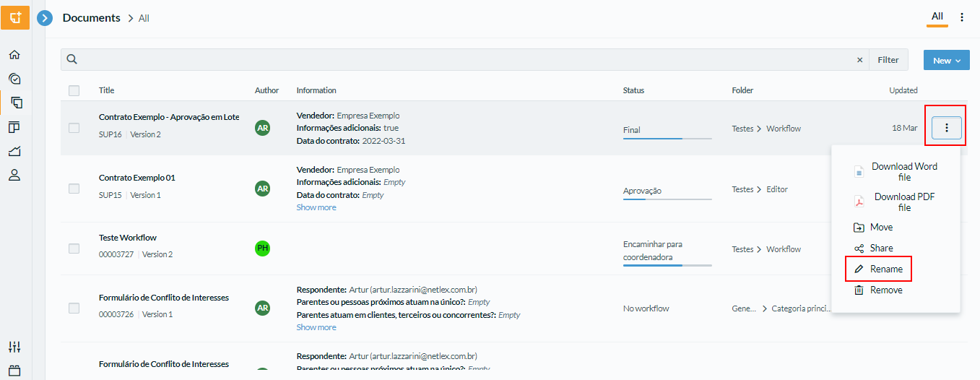Click Show more under Contrato Exemplo 01

[x=316, y=207]
